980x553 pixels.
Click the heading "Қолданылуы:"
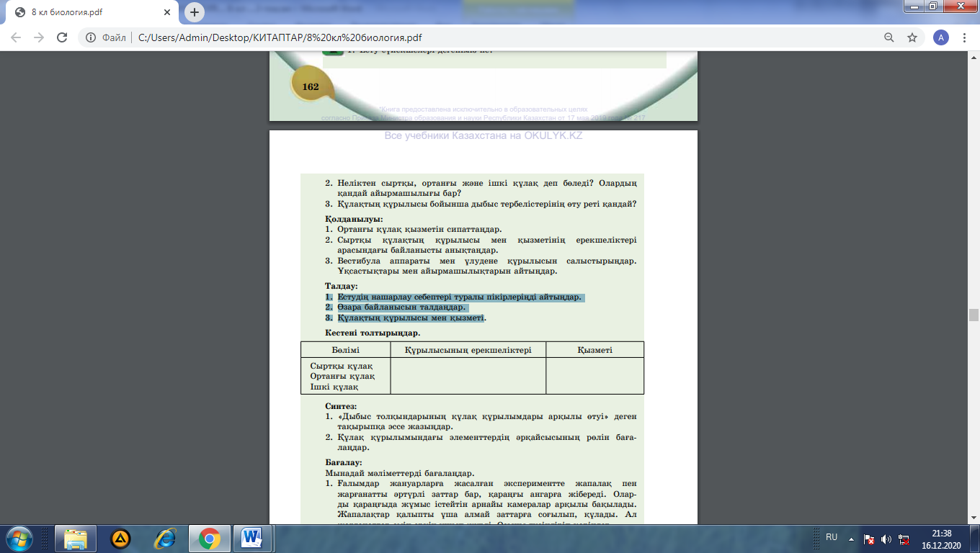pyautogui.click(x=354, y=219)
